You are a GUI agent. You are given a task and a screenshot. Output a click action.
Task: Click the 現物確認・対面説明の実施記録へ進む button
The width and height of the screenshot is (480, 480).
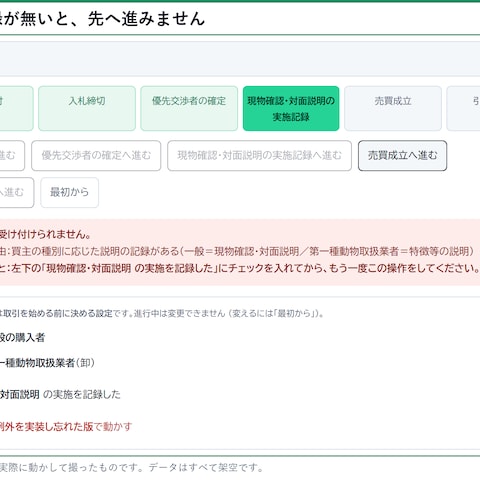(x=259, y=156)
